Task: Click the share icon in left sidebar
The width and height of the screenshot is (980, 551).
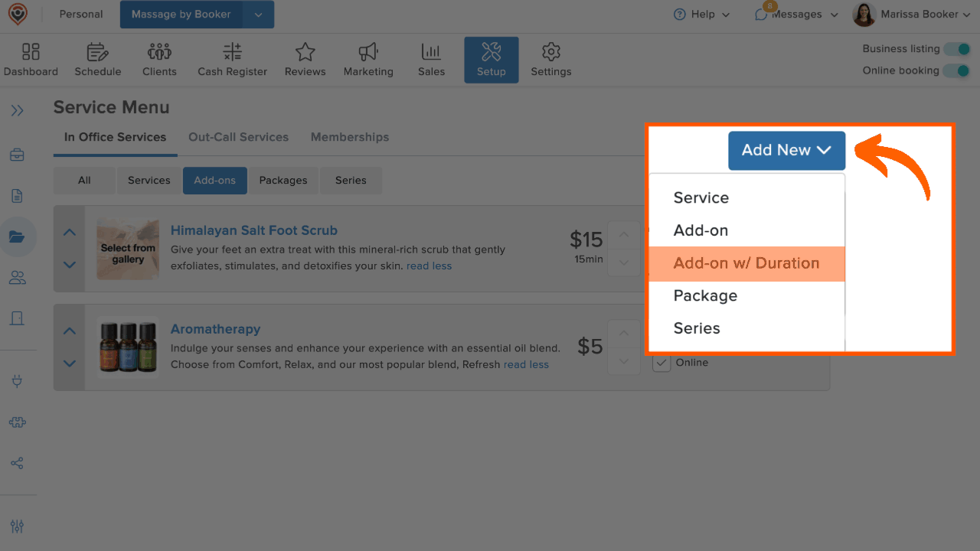Action: point(17,463)
